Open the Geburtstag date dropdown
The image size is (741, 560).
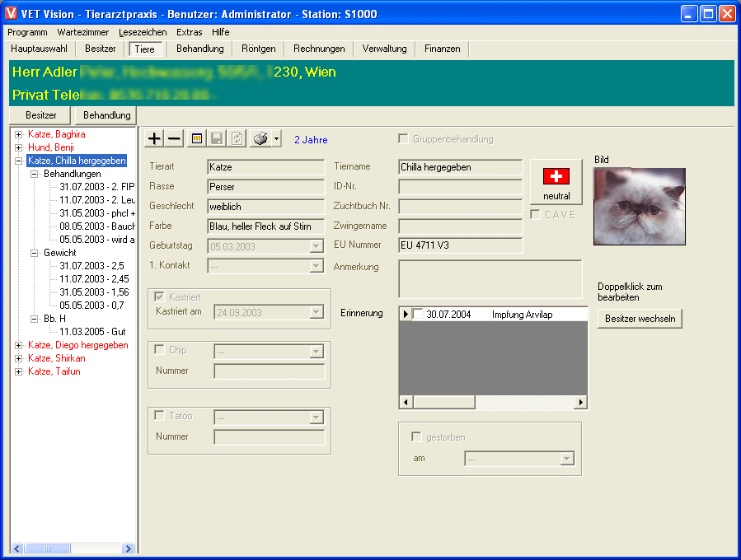pos(317,246)
